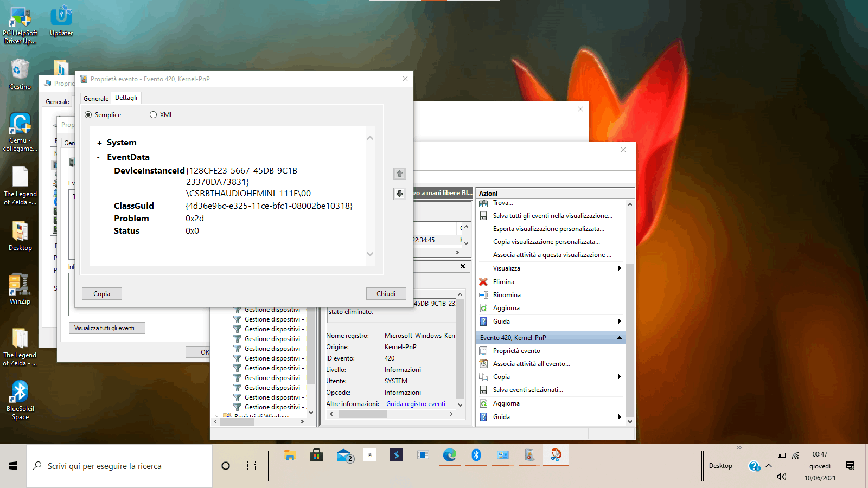Launch Microsoft Edge from the taskbar
This screenshot has height=488, width=868.
(449, 455)
